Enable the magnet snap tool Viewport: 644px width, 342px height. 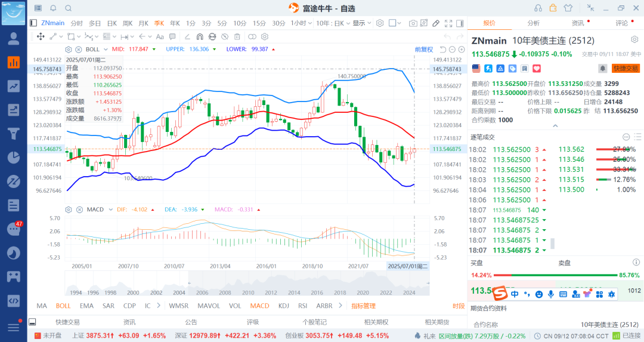[x=200, y=36]
